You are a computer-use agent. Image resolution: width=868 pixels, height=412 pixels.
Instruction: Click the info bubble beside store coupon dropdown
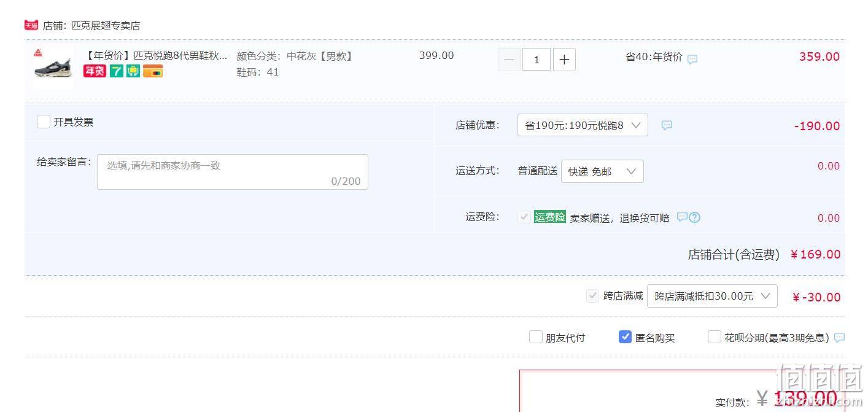[x=667, y=125]
